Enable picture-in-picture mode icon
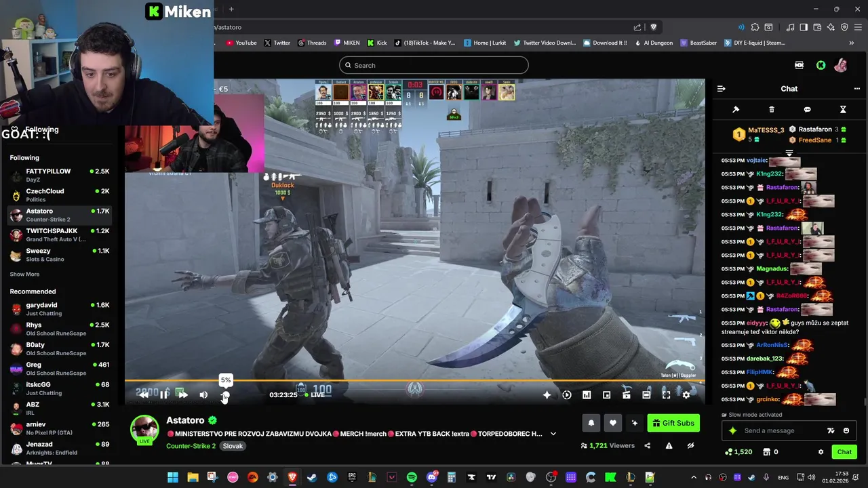Image resolution: width=868 pixels, height=488 pixels. [x=606, y=394]
